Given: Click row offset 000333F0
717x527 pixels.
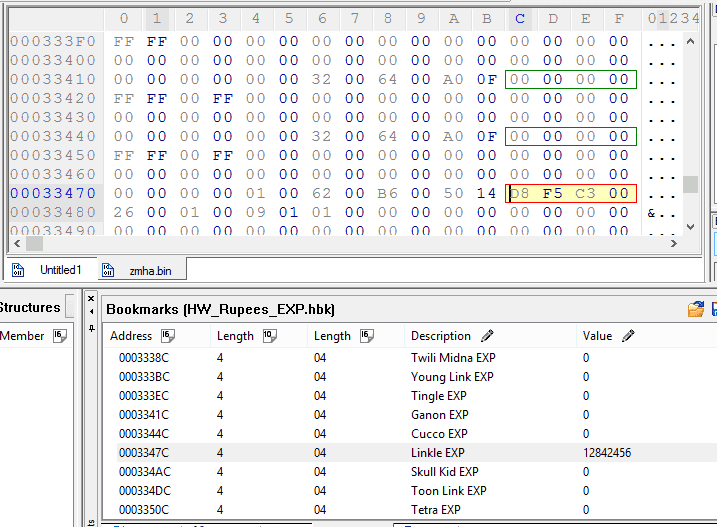Looking at the screenshot, I should [53, 42].
